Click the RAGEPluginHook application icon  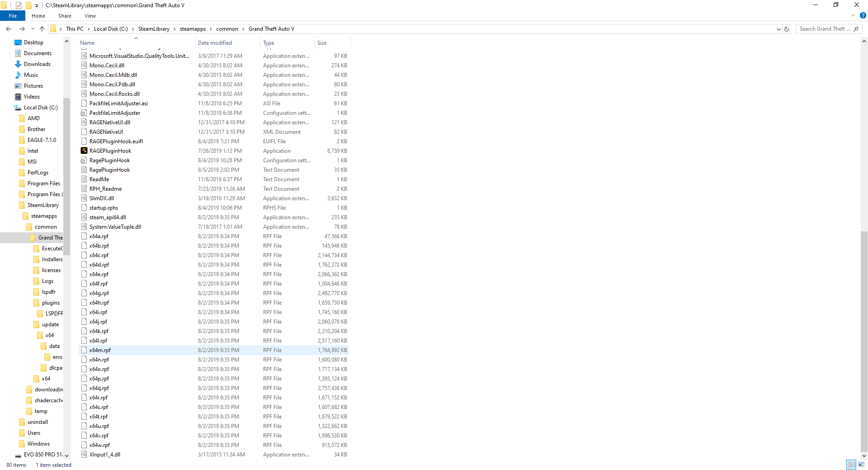84,150
